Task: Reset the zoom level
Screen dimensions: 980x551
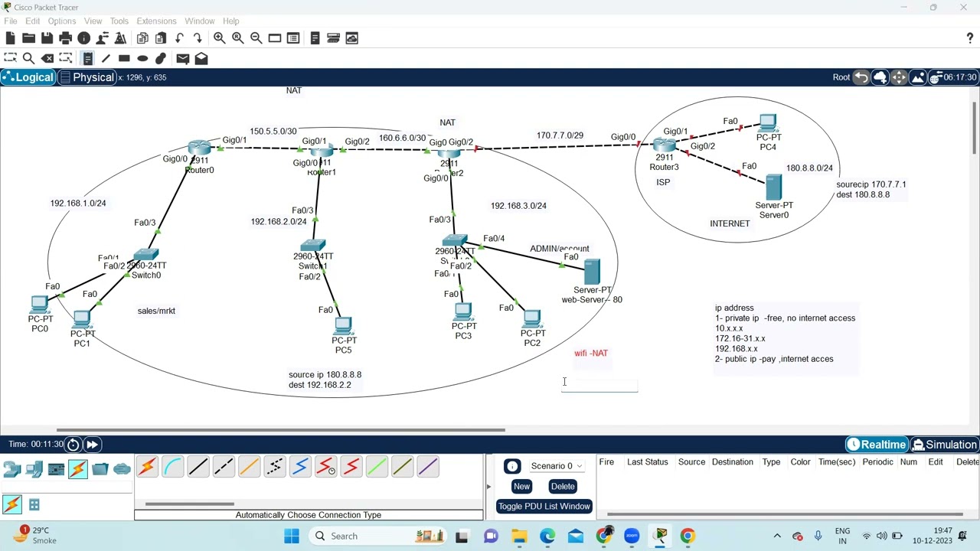Action: coord(237,37)
